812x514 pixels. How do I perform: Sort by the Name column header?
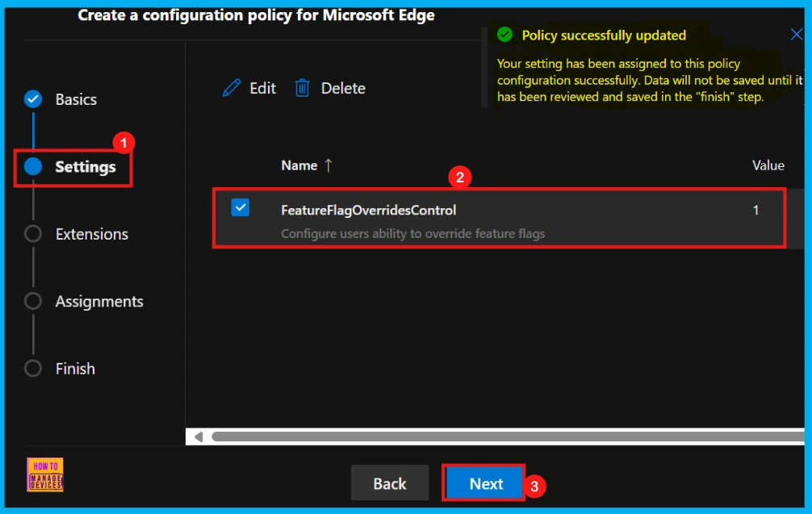[x=299, y=165]
